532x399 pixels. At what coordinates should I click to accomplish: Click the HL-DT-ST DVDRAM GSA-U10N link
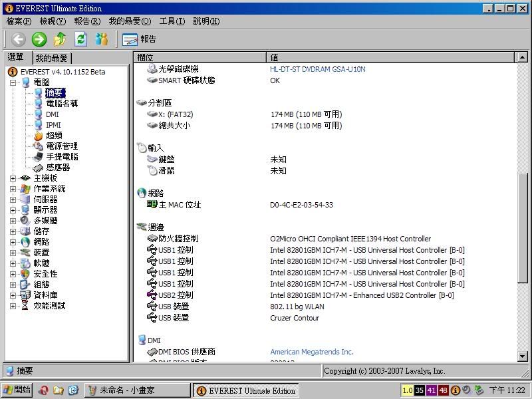[318, 69]
